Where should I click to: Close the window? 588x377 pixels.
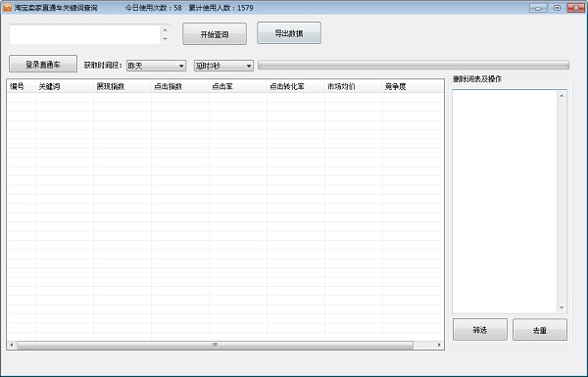576,8
